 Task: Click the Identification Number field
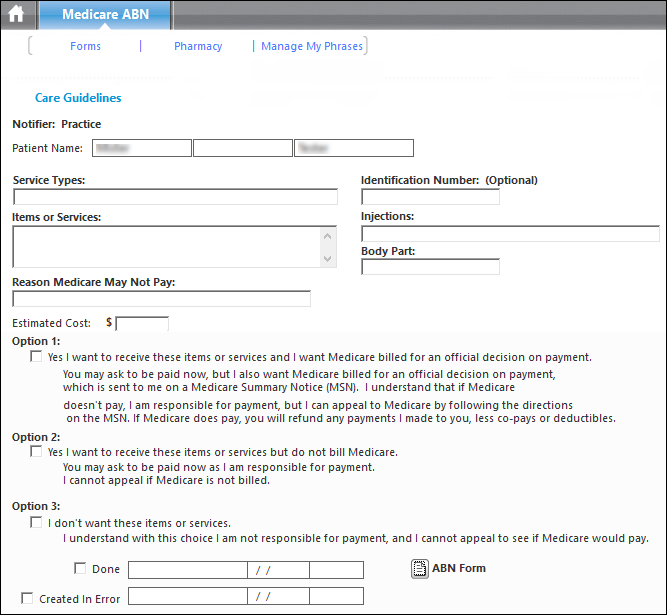(430, 197)
